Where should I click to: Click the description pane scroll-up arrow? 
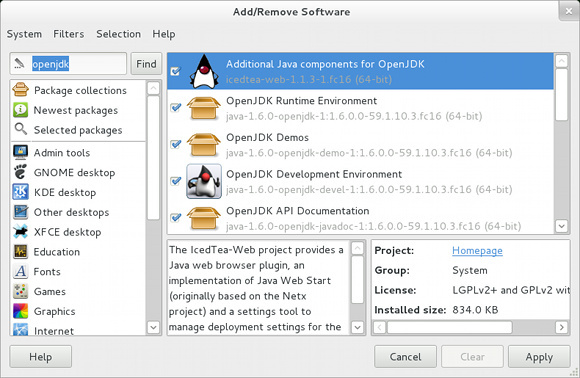click(357, 248)
